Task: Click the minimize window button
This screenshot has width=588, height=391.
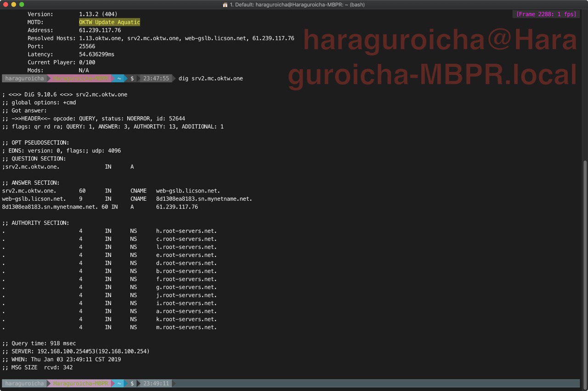Action: tap(14, 5)
